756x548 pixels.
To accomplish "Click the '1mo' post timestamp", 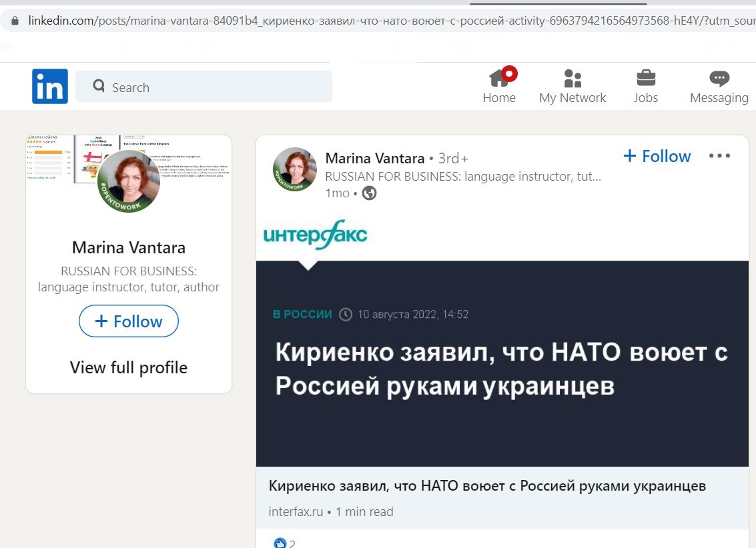I will tap(337, 193).
